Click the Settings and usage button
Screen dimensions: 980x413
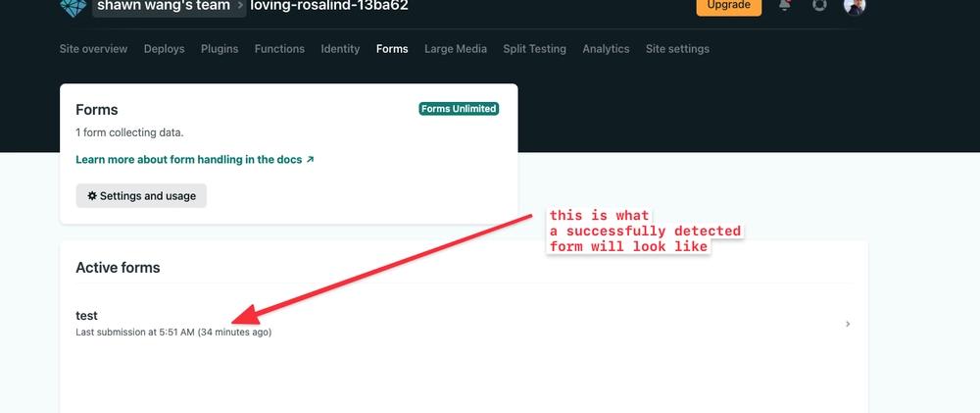[141, 196]
